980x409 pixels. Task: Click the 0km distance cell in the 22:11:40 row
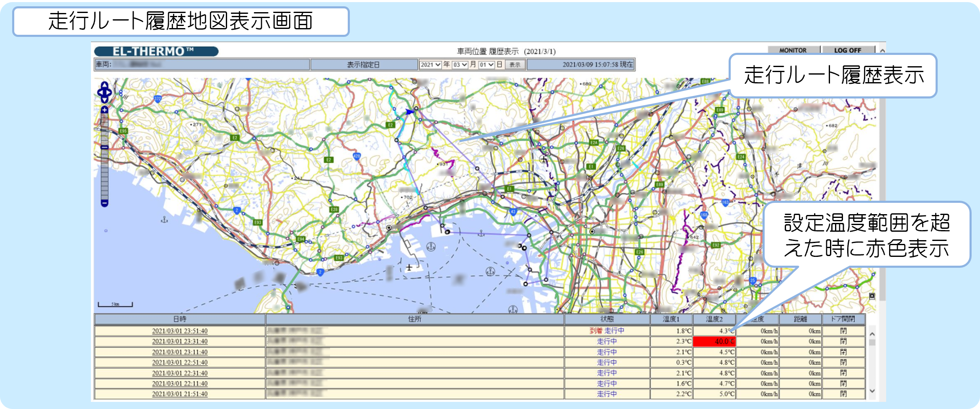(800, 383)
